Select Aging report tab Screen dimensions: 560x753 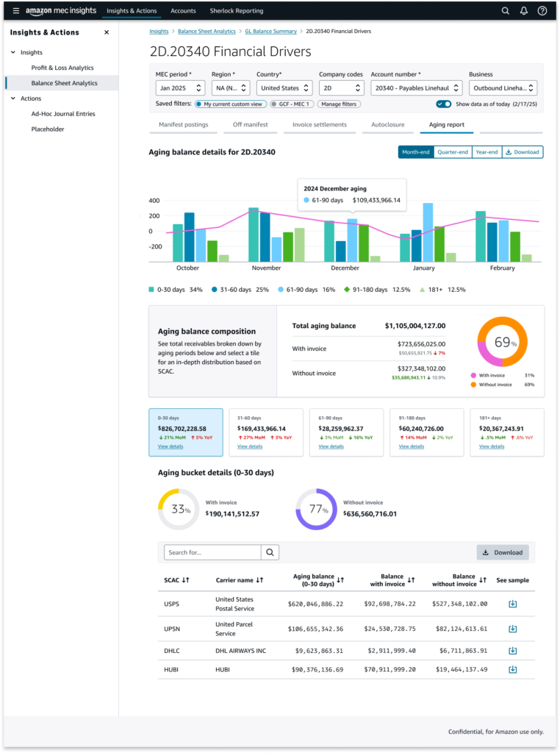(447, 124)
